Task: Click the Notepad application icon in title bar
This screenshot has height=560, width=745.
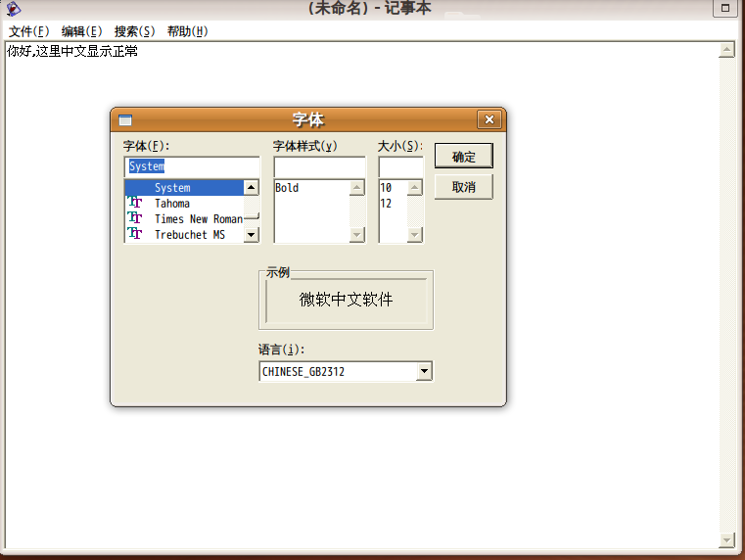Action: click(14, 8)
